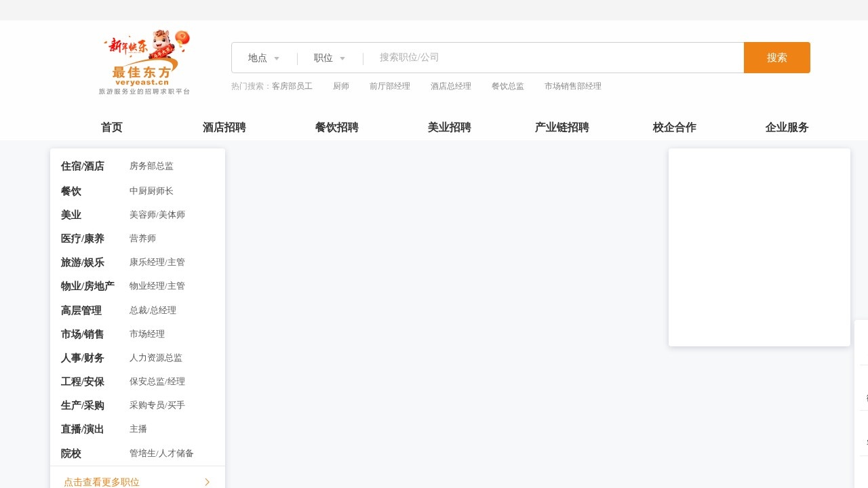
Task: Open the 酒店招聘 navigation tab
Action: 224,127
